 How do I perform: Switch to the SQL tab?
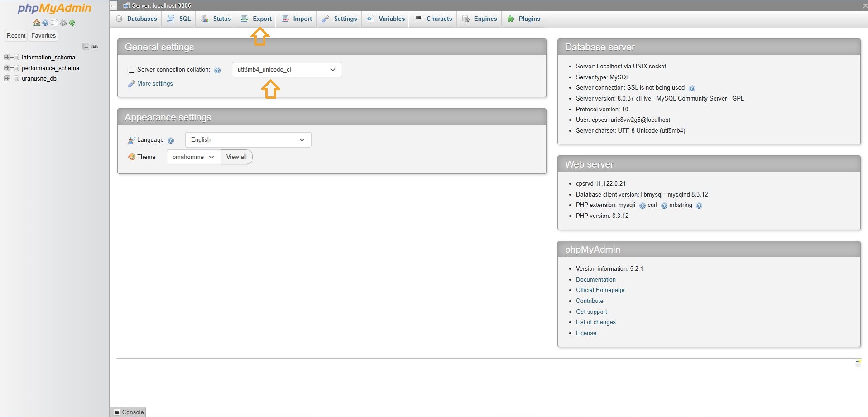point(179,19)
